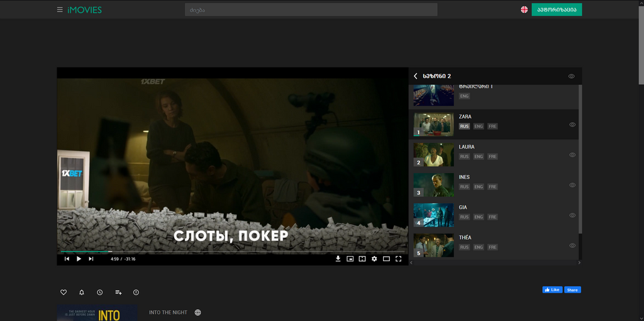The image size is (644, 321).
Task: Mark episode ZARA as watched
Action: [572, 125]
